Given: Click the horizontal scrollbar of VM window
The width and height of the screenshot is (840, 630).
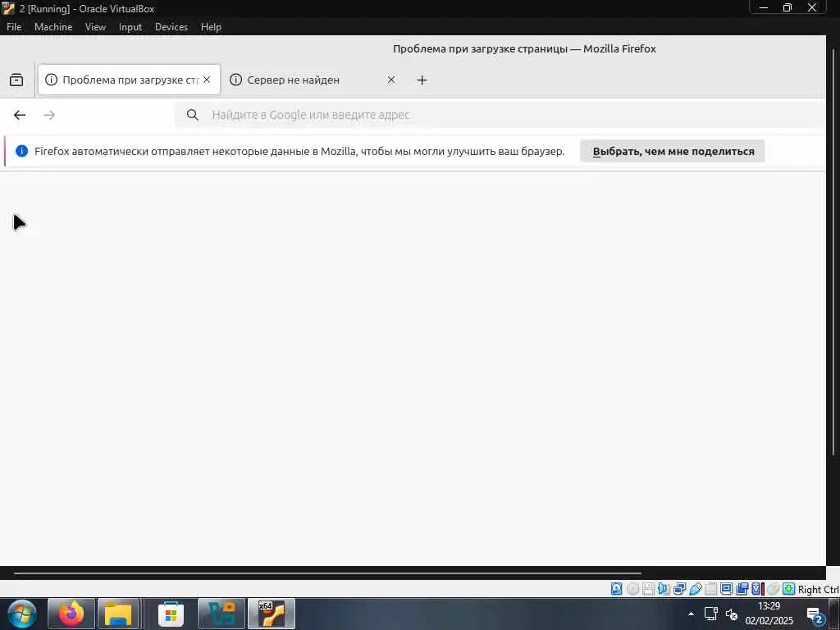Looking at the screenshot, I should point(327,573).
